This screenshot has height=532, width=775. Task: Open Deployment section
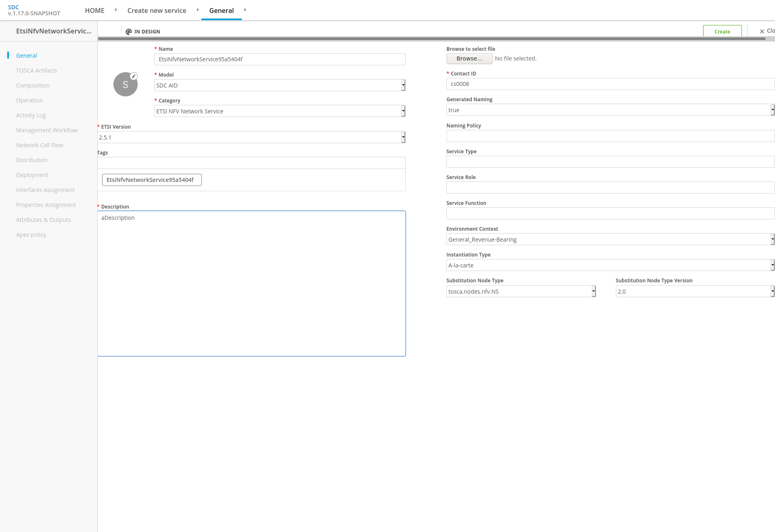point(32,175)
